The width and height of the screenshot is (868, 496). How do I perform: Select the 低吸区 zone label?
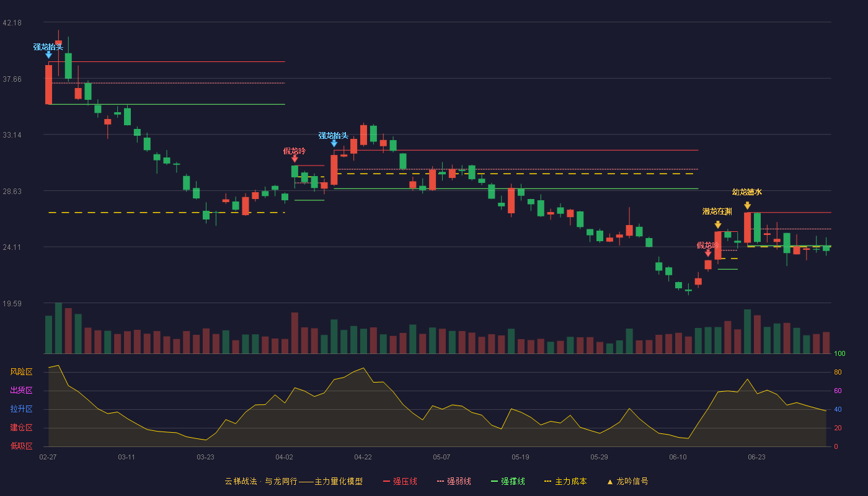pyautogui.click(x=22, y=446)
